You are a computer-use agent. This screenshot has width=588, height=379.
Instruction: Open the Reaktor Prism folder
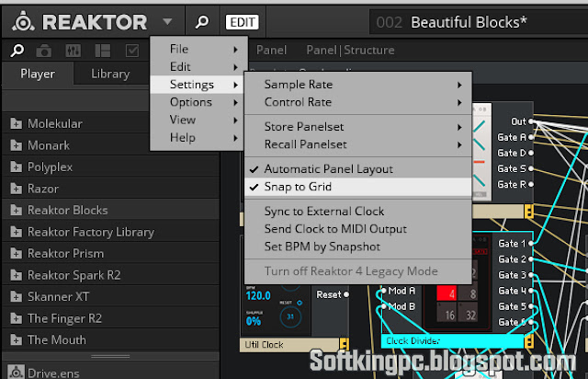[110, 254]
